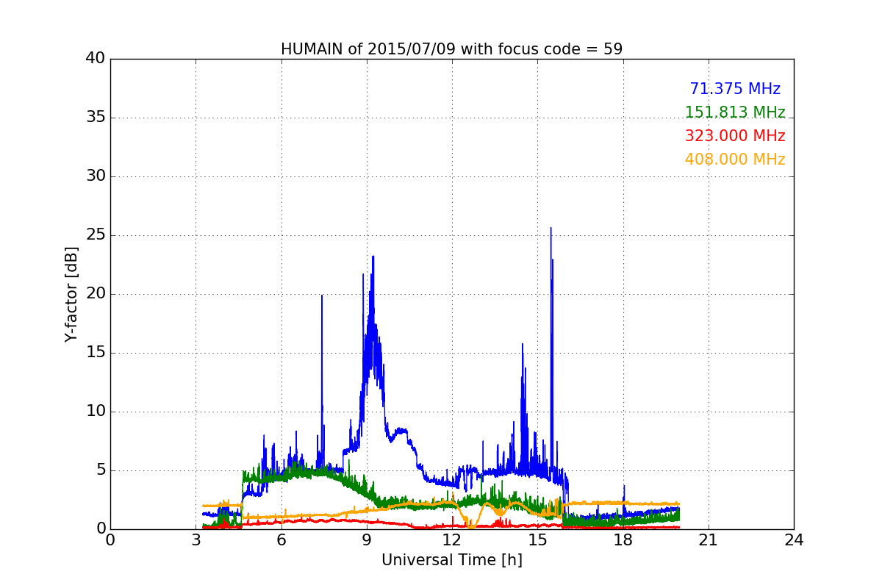Image resolution: width=882 pixels, height=588 pixels.
Task: Click the blue spike near 7.4 h
Action: click(x=322, y=297)
